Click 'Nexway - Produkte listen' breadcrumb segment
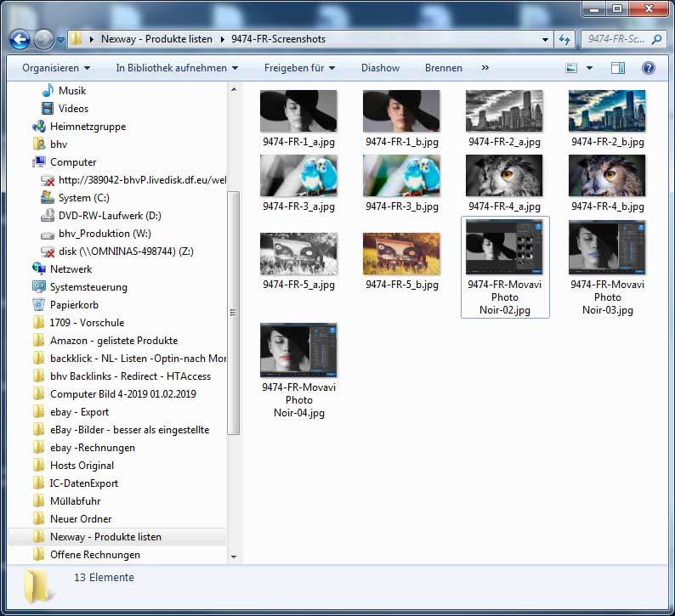This screenshot has height=616, width=675. coord(156,39)
